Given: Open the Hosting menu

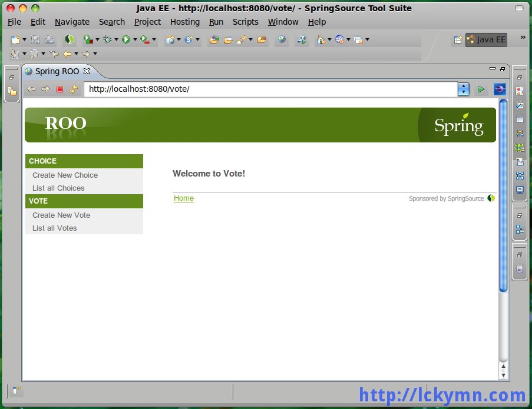Looking at the screenshot, I should point(185,22).
